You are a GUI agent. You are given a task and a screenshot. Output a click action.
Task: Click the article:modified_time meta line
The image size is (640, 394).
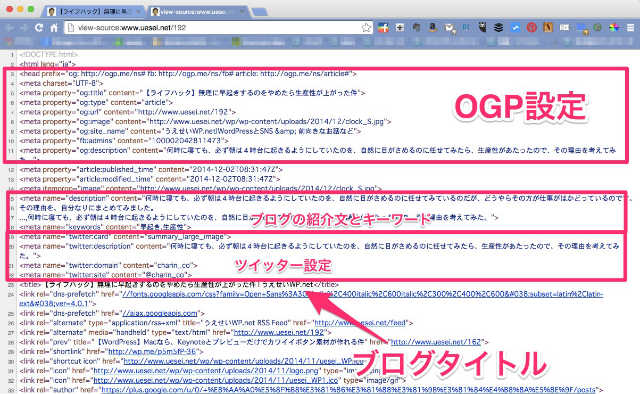pos(150,179)
